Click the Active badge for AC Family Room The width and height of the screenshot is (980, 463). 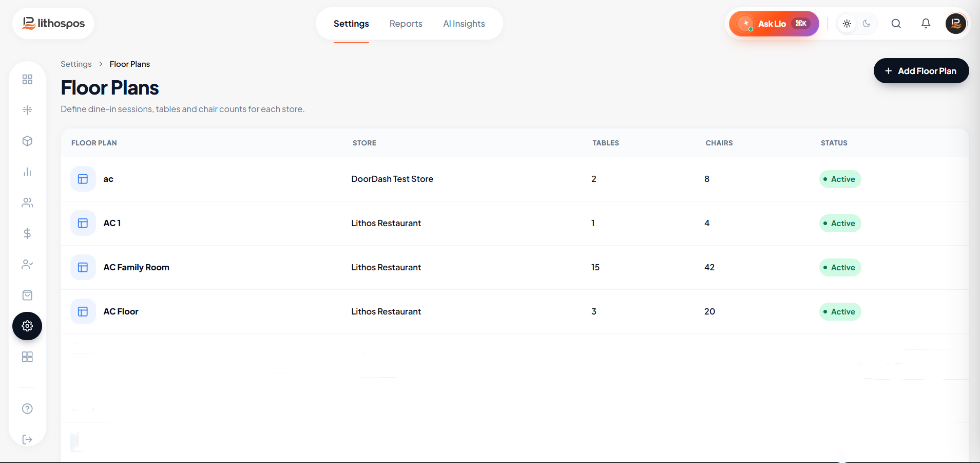tap(840, 267)
